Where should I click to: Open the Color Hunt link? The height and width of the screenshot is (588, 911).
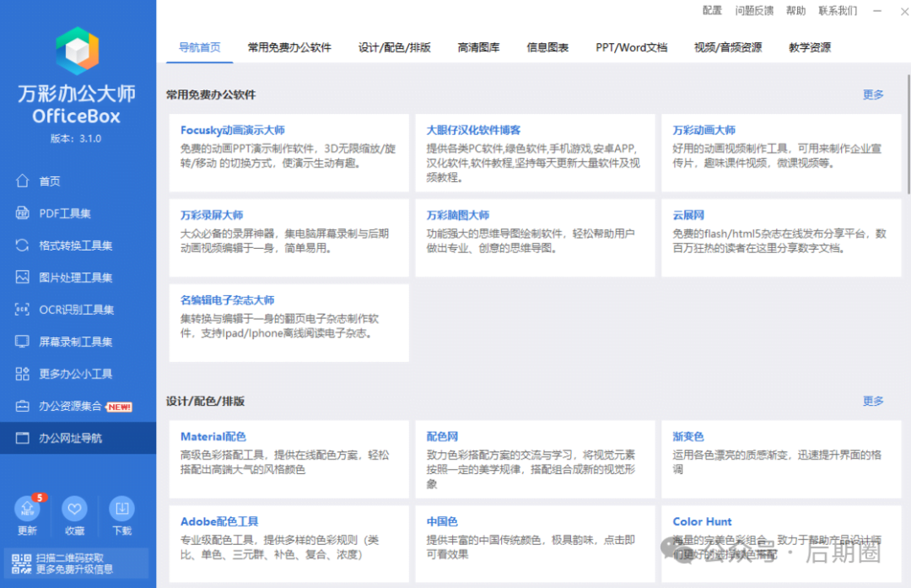(x=702, y=521)
